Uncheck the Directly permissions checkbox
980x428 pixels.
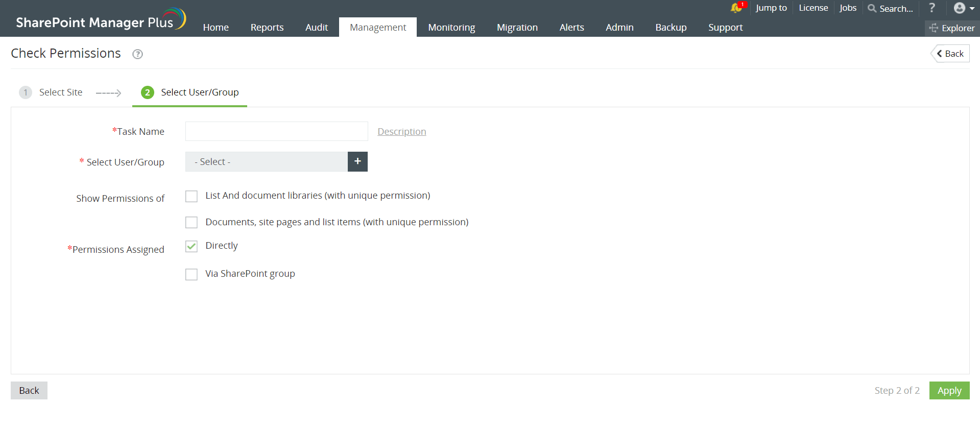pos(192,246)
